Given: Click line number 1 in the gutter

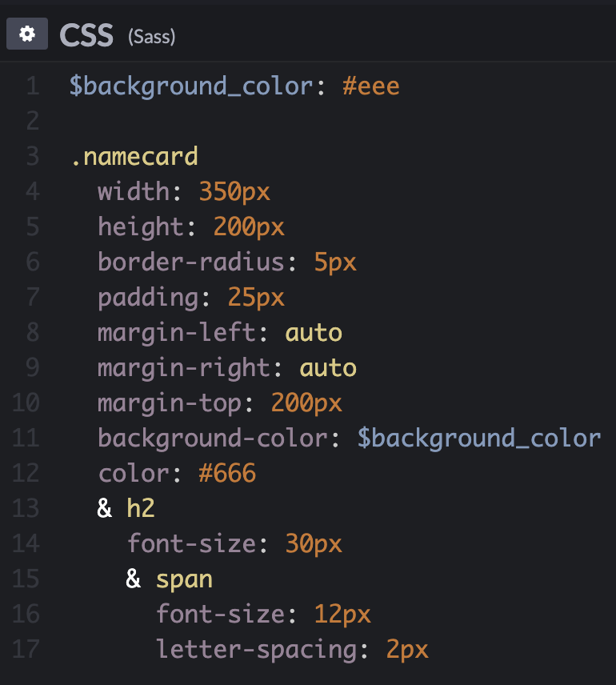Looking at the screenshot, I should [x=32, y=86].
